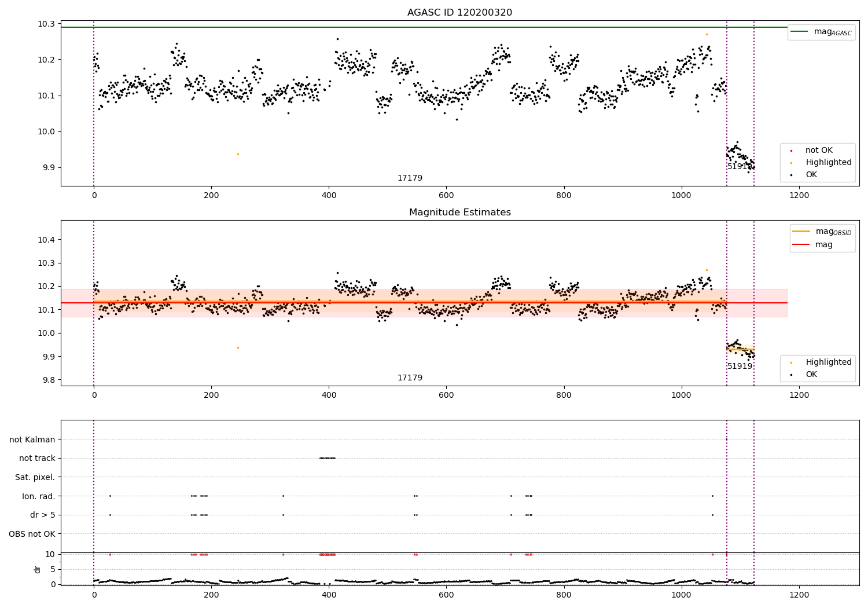Image resolution: width=868 pixels, height=608 pixels.
Task: Click x-tick '1000' under the middle plot
Action: coord(682,395)
